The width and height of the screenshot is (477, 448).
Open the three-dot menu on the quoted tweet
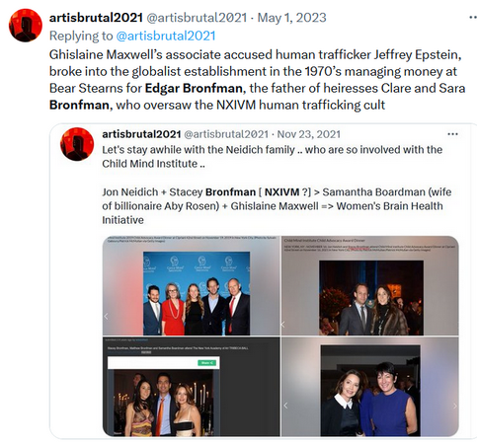452,134
